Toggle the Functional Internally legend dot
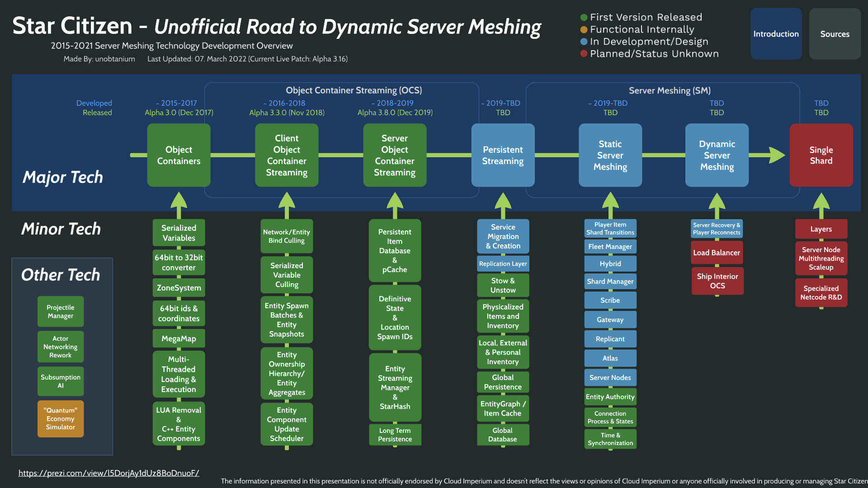The height and width of the screenshot is (488, 868). (x=584, y=29)
